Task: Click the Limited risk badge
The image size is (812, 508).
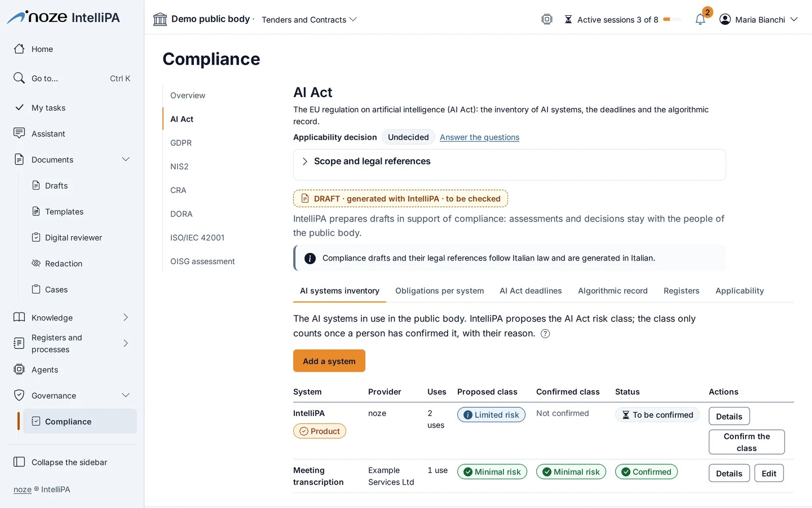Action: point(491,415)
